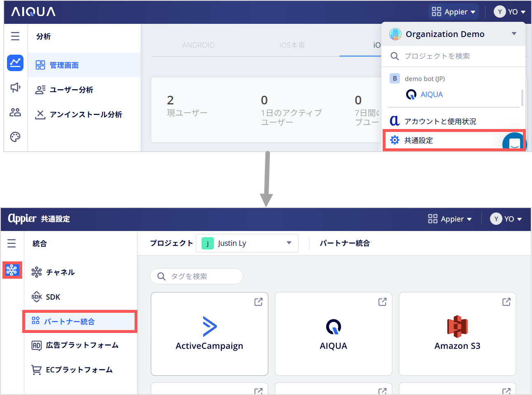Select アンインストール分析 menu item
Image resolution: width=532 pixels, height=395 pixels.
pos(84,114)
